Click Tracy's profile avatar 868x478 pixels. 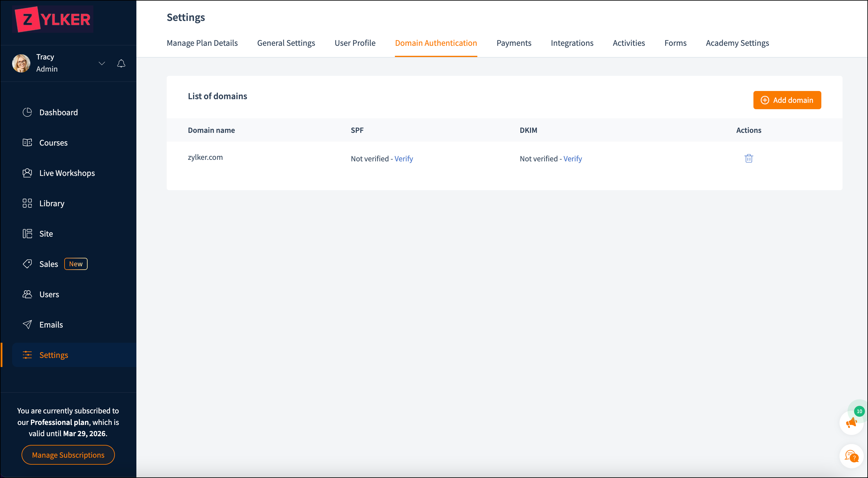click(21, 63)
